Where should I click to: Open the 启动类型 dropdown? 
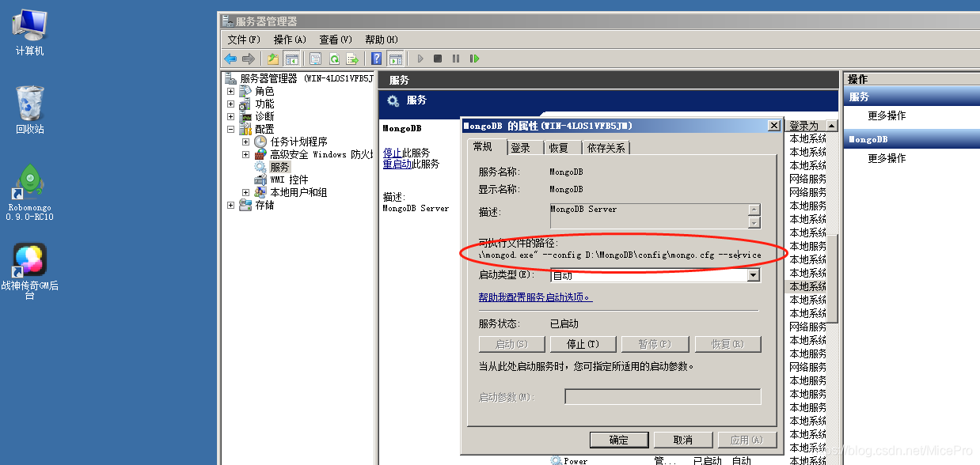click(753, 275)
